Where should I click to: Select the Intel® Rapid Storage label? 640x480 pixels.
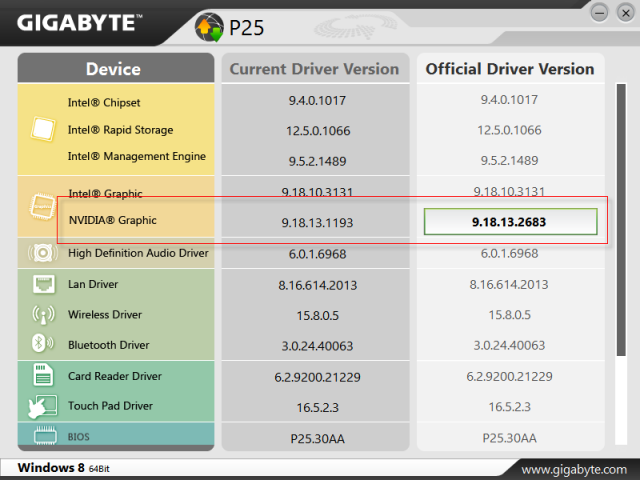pos(120,130)
